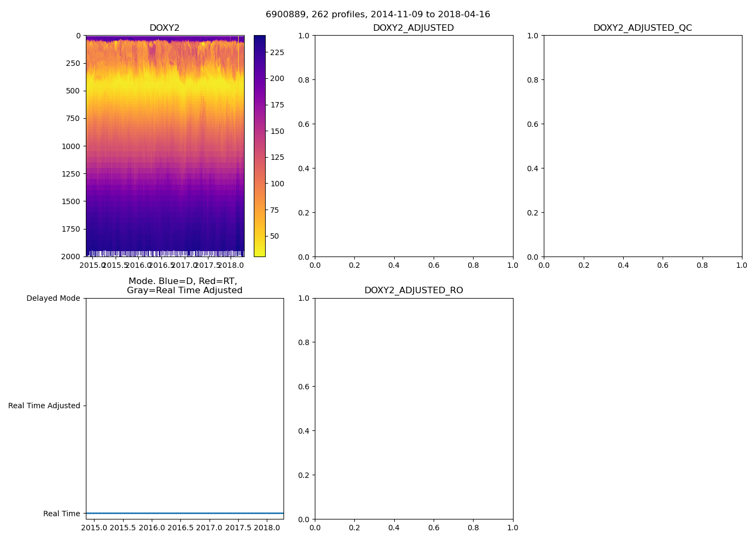Click the DOXY2_ADJUSTED_RO subplot title

pyautogui.click(x=414, y=291)
